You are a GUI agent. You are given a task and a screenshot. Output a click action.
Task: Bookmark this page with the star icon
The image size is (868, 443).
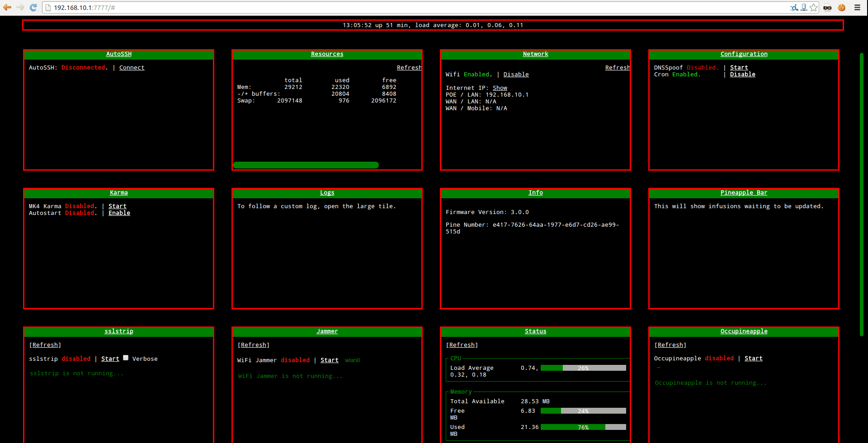point(814,7)
